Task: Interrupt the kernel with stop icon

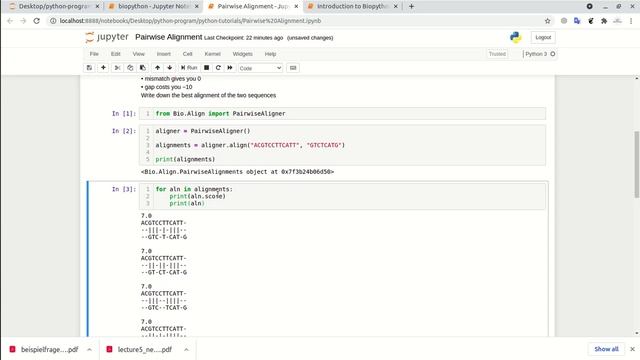Action: click(207, 68)
